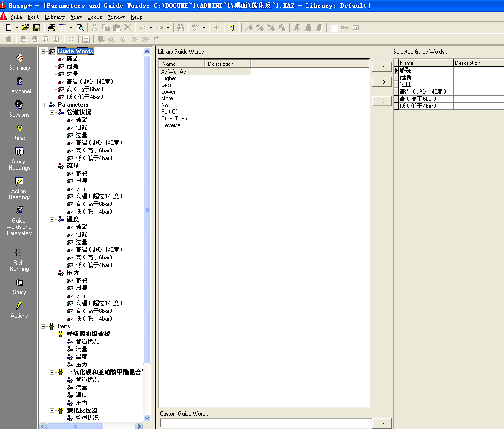504x429 pixels.
Task: Click the key icon in toolbar
Action: pos(344,28)
